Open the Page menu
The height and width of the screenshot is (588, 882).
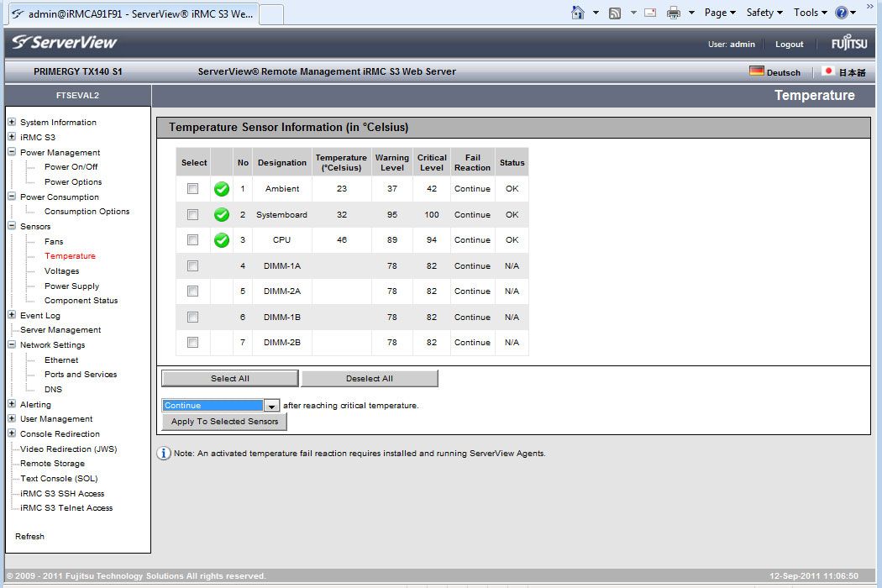tap(720, 13)
